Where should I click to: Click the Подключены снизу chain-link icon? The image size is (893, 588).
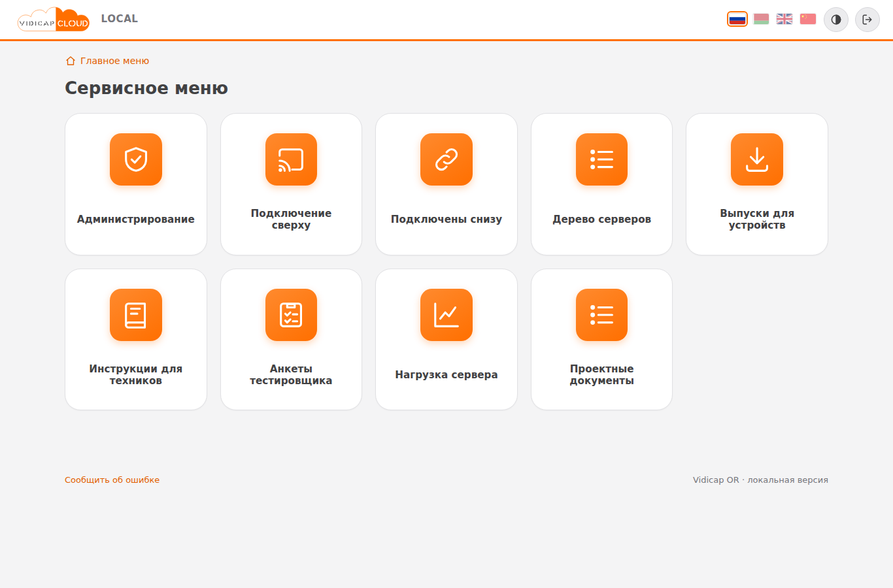[x=446, y=159]
